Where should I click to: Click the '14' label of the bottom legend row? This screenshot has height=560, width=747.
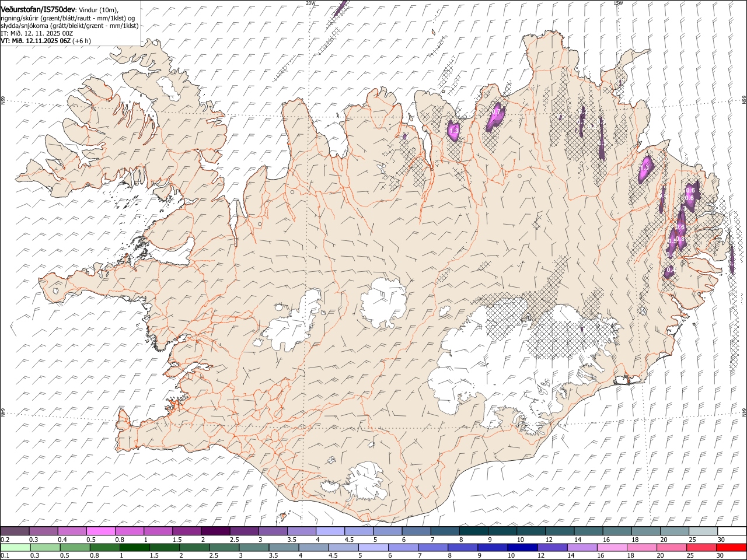click(571, 556)
